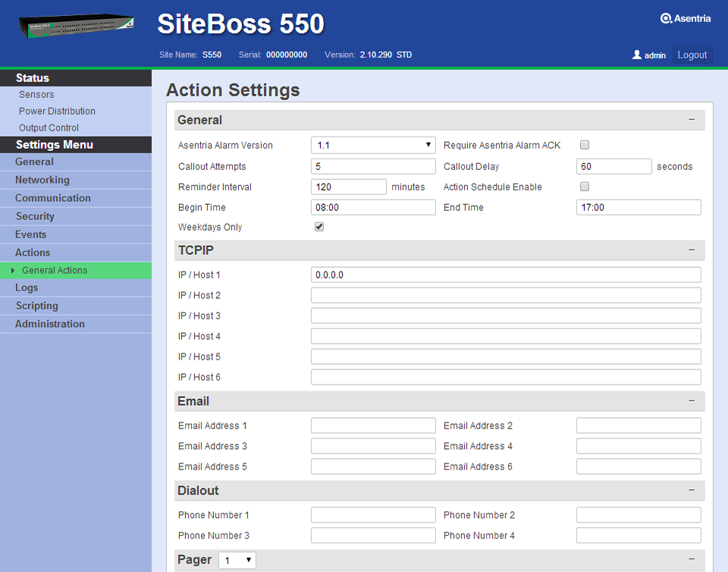Open Security settings
Screen dimensions: 728x572
tap(76, 216)
